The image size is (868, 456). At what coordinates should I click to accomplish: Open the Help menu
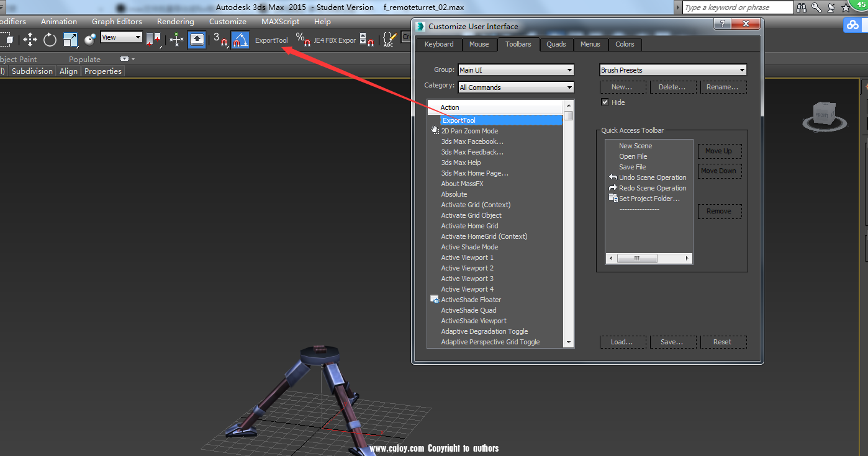322,21
